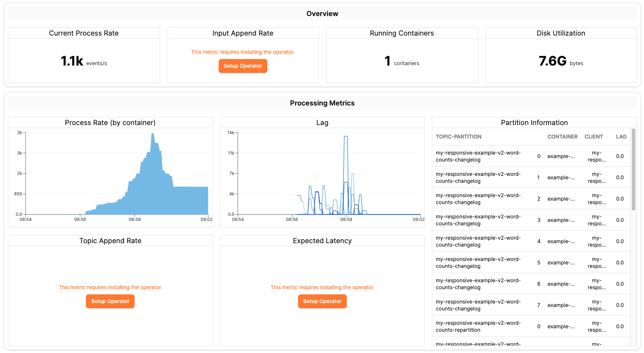Click the Lag chart title

pos(322,122)
